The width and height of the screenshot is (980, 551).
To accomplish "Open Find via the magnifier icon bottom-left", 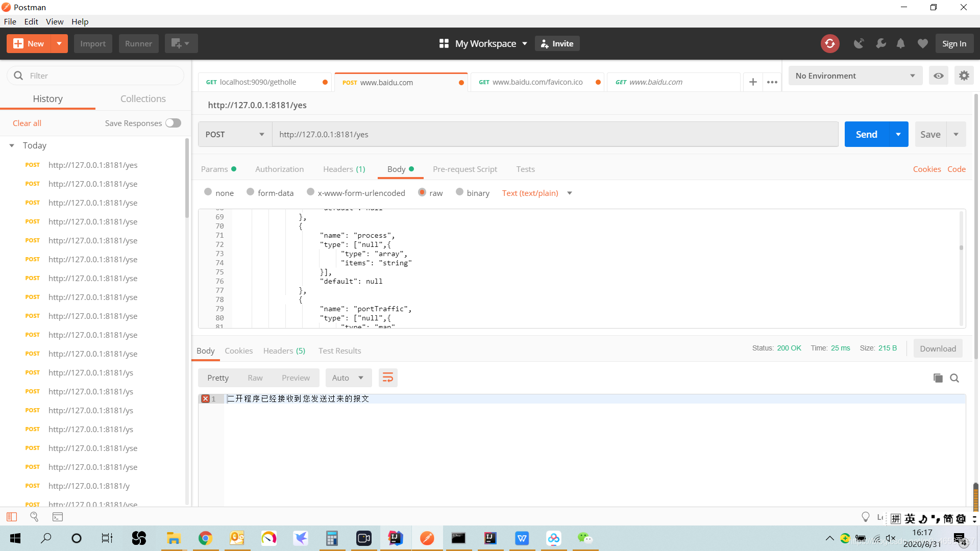I will pos(34,517).
